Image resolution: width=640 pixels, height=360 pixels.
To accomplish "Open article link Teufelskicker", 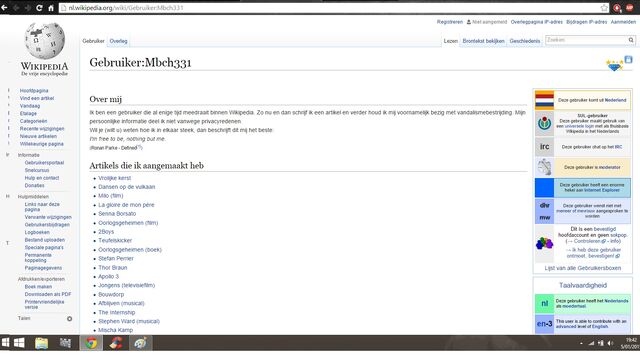I will (x=115, y=240).
